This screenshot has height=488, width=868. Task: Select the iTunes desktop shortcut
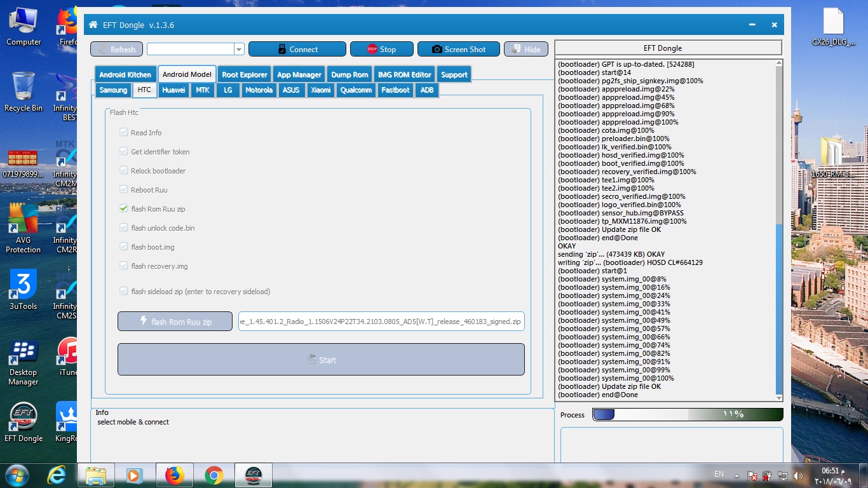point(67,357)
